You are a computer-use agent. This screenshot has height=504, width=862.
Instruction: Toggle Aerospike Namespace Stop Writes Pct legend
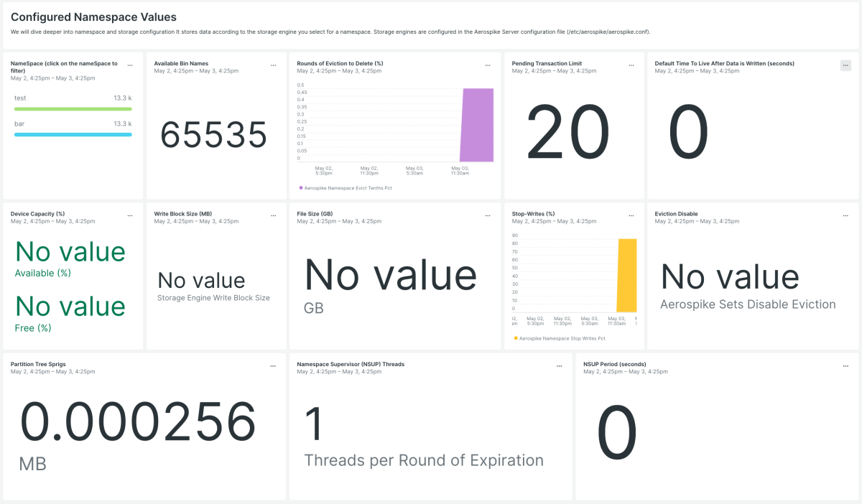[560, 338]
